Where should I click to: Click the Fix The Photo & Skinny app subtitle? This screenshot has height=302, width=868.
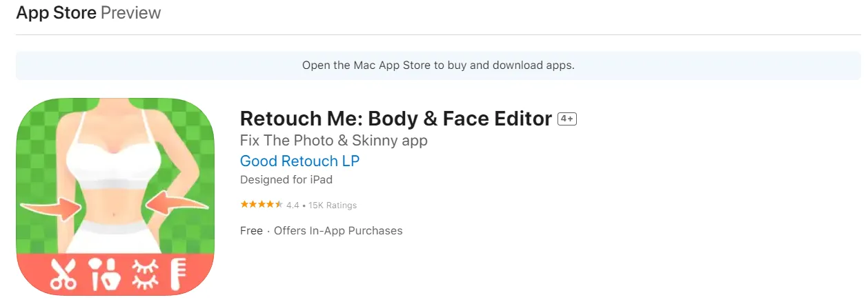(x=333, y=141)
